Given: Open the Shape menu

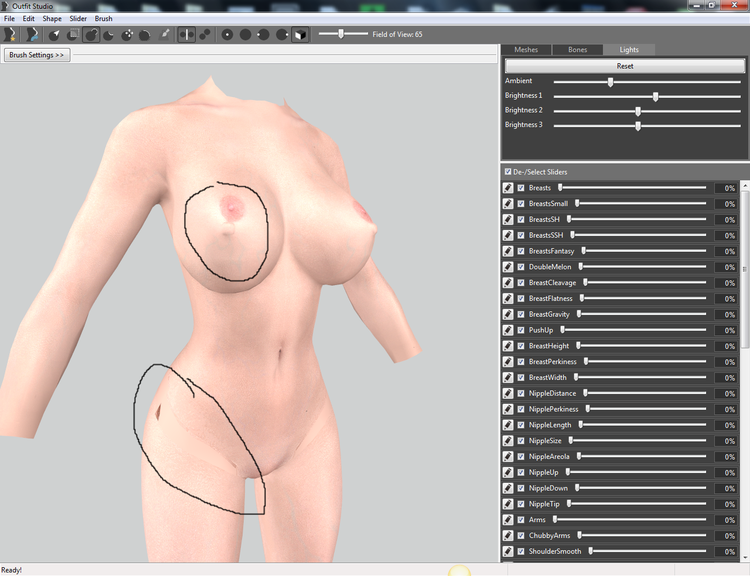Looking at the screenshot, I should pos(52,19).
